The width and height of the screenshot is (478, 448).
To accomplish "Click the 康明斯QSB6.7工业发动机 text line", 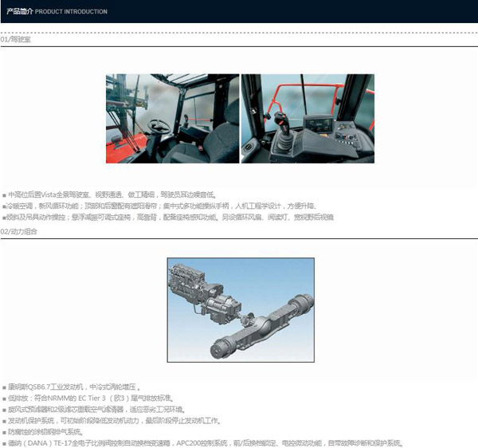I will [76, 387].
